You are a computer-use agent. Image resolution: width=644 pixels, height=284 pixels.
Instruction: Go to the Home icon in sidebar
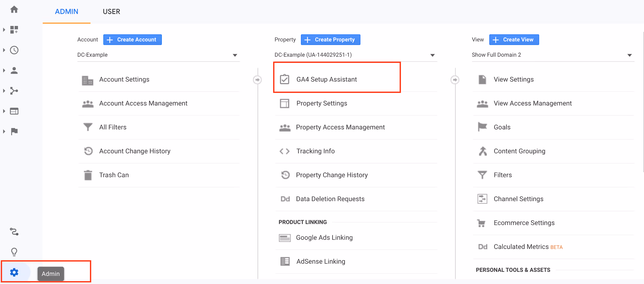pos(14,10)
